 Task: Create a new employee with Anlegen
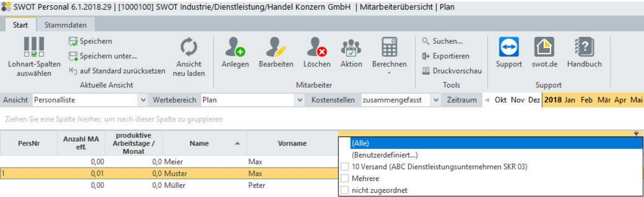click(235, 48)
